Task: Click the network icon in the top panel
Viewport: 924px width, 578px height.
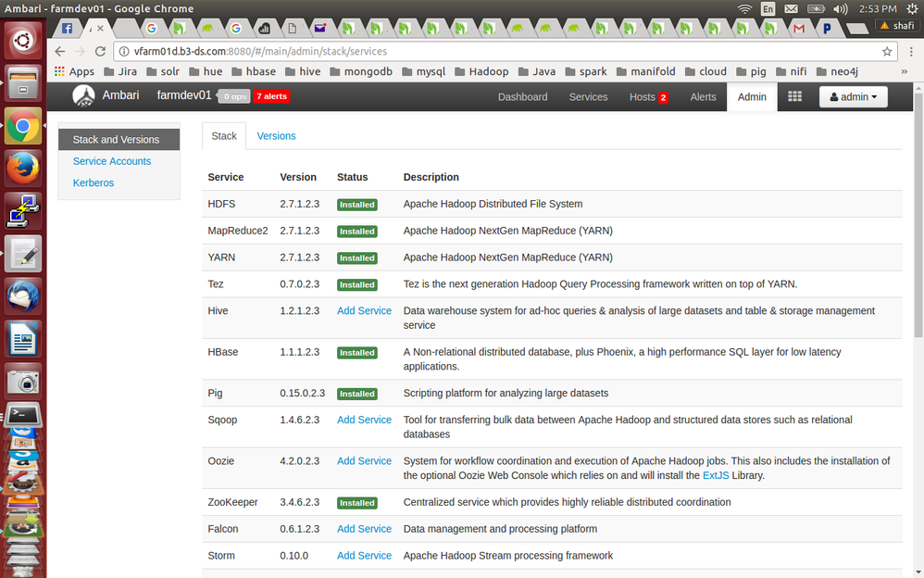Action: (x=743, y=9)
